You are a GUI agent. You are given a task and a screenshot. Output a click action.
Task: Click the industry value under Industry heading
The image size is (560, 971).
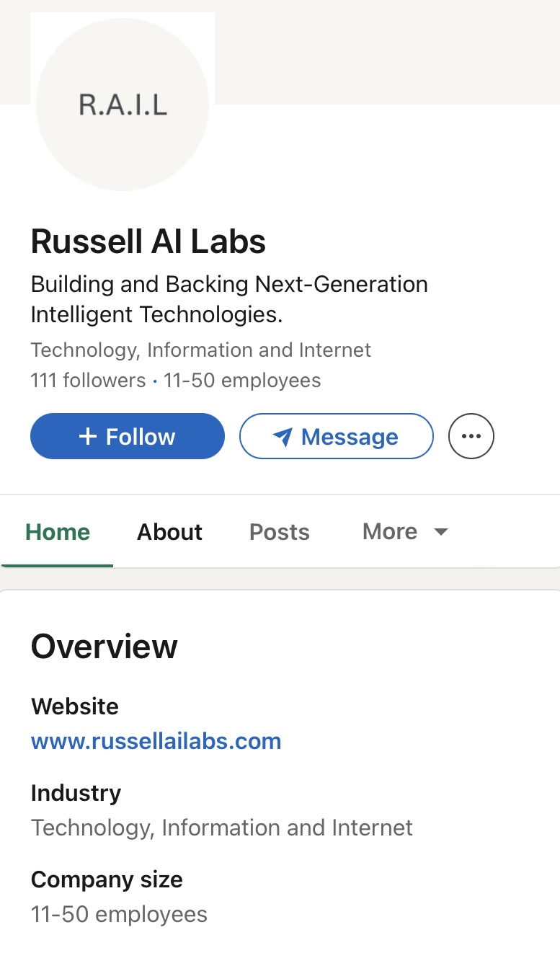click(221, 828)
